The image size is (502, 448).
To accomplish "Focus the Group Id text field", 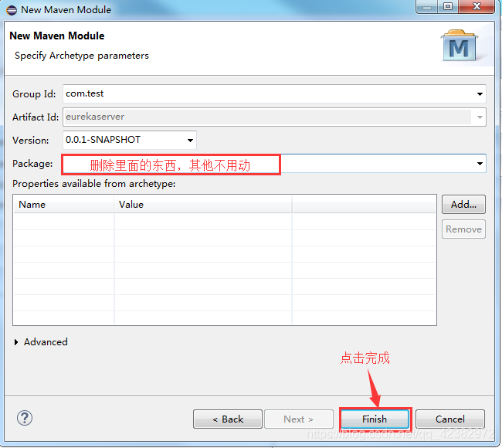I will pyautogui.click(x=274, y=93).
